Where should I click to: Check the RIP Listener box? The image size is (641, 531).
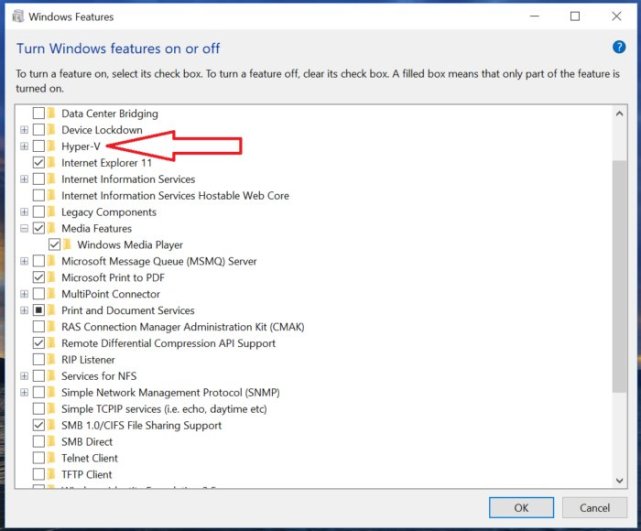[x=38, y=359]
